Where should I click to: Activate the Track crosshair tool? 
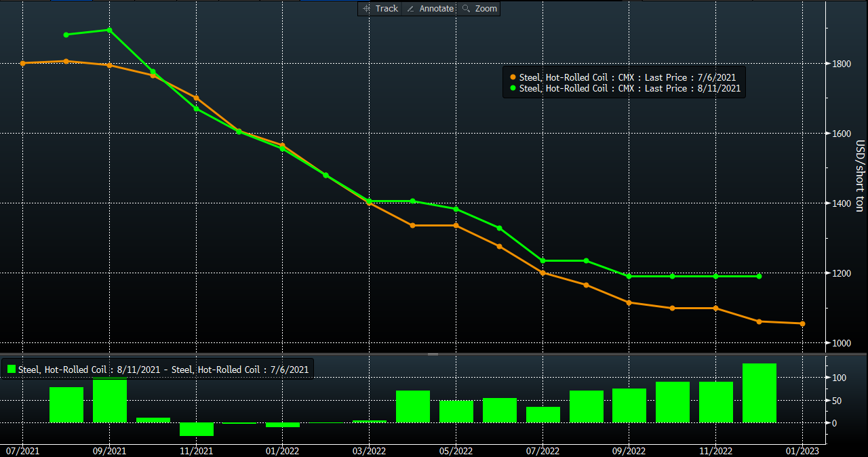point(380,9)
